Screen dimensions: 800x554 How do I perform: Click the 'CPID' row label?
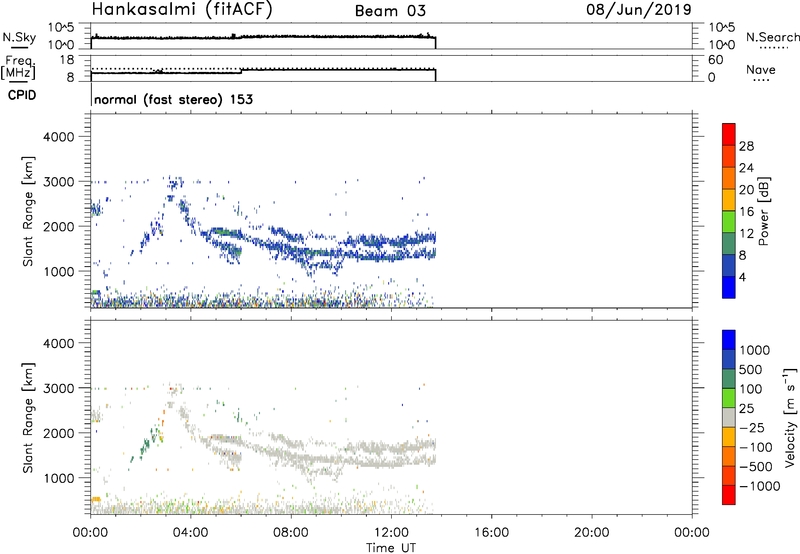tap(22, 95)
